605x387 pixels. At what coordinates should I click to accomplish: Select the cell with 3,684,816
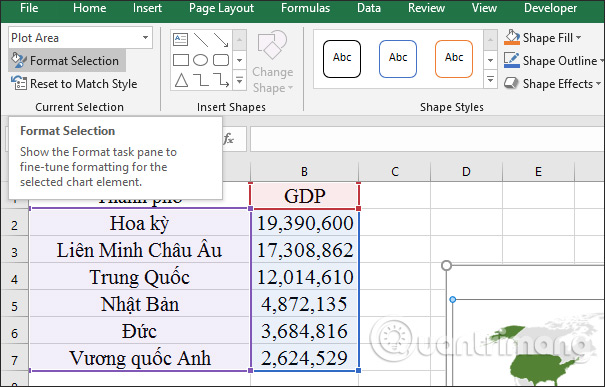pyautogui.click(x=305, y=331)
